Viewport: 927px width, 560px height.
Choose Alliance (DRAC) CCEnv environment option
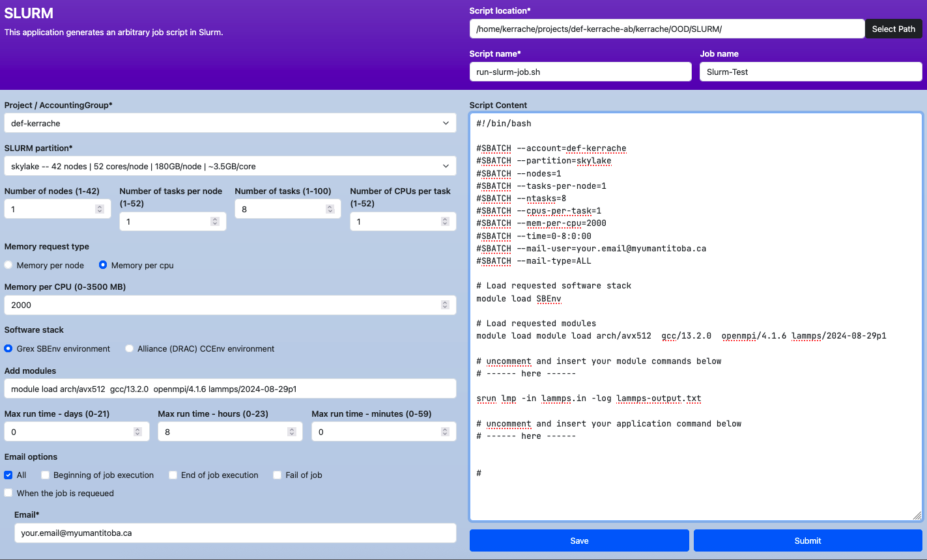130,348
